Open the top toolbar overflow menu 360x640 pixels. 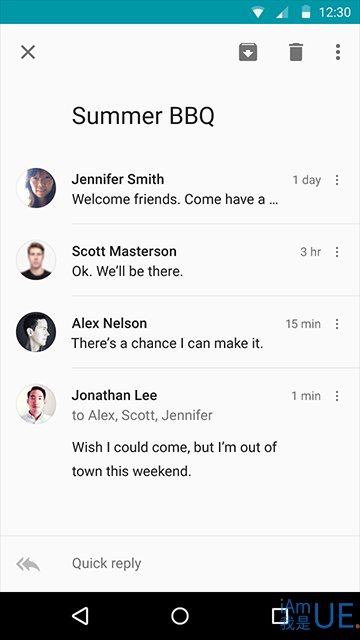338,52
